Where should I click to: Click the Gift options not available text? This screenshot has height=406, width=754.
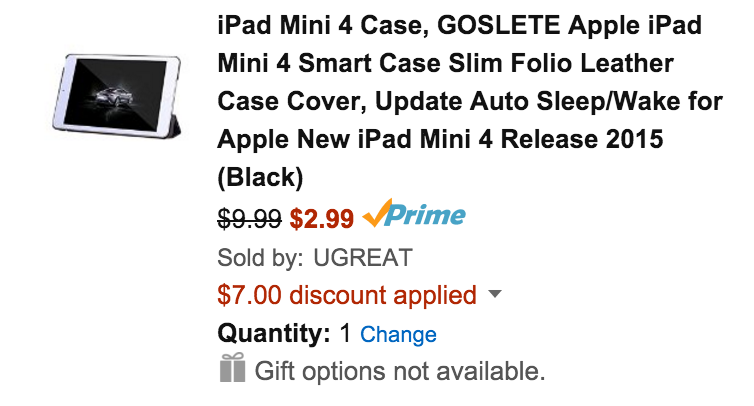[400, 371]
